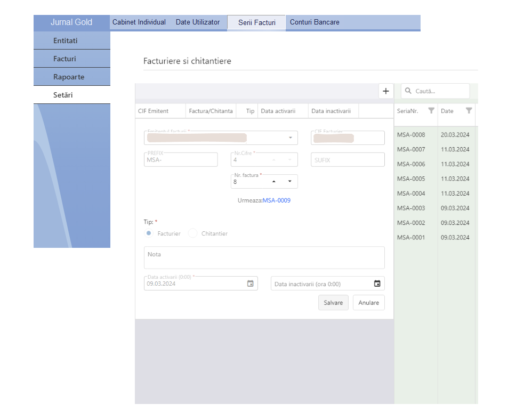Expand the Emitentul facturii dropdown
Image resolution: width=524 pixels, height=420 pixels.
291,138
